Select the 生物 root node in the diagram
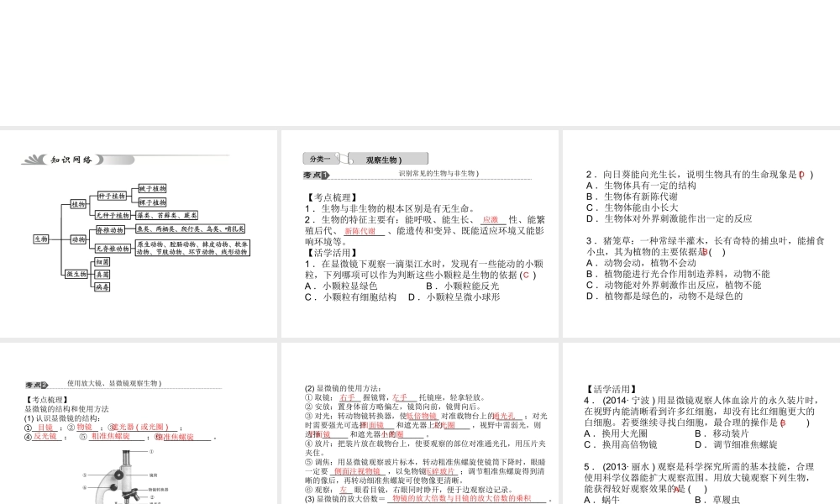Viewport: 840px width, 504px height. coord(41,239)
